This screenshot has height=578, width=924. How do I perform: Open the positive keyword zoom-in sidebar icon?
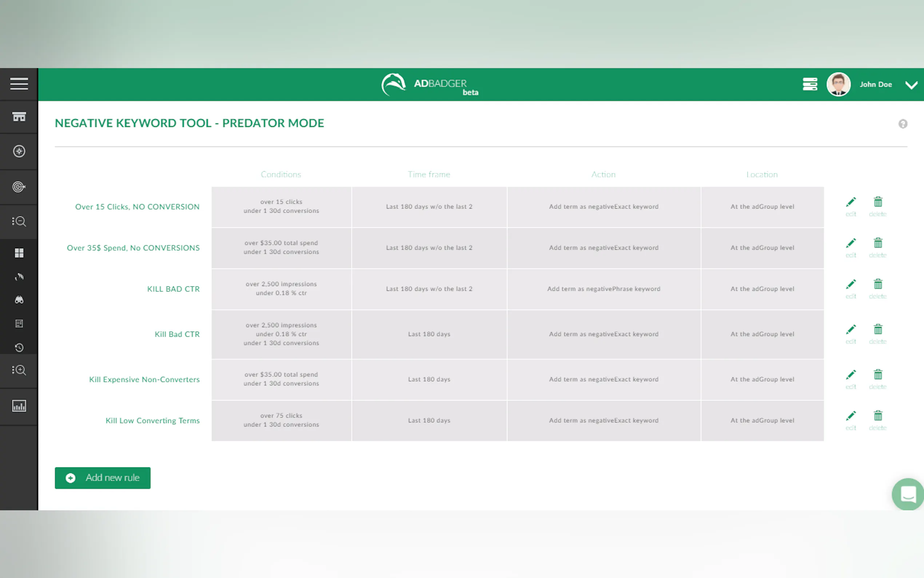pos(19,370)
